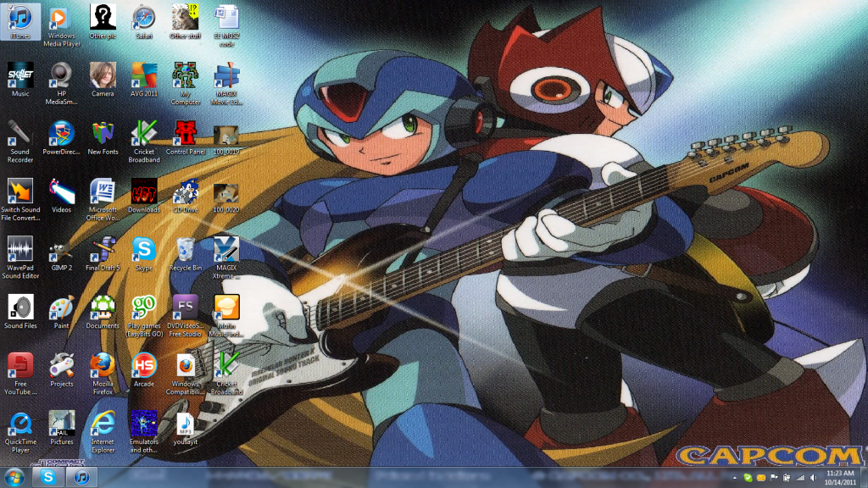Click the Internet Explorer desktop icon
This screenshot has height=488, width=868.
pos(103,423)
